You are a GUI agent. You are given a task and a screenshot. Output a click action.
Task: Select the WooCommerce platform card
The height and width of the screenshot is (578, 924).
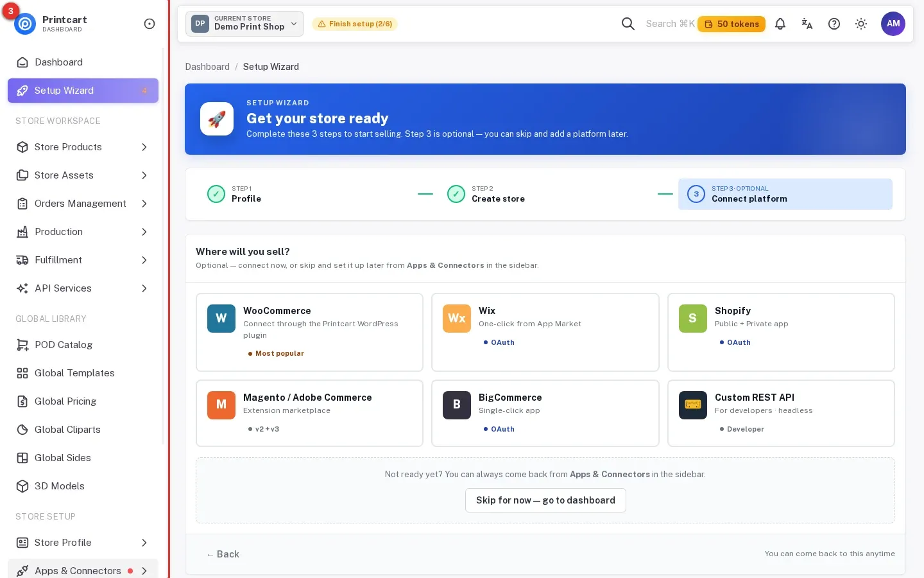click(309, 332)
